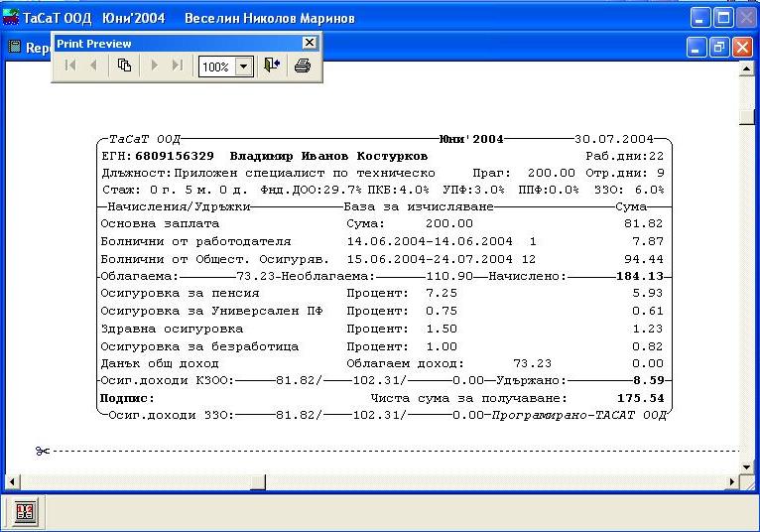The height and width of the screenshot is (532, 760).
Task: Expand the 100% zoom dropdown arrow
Action: click(244, 66)
